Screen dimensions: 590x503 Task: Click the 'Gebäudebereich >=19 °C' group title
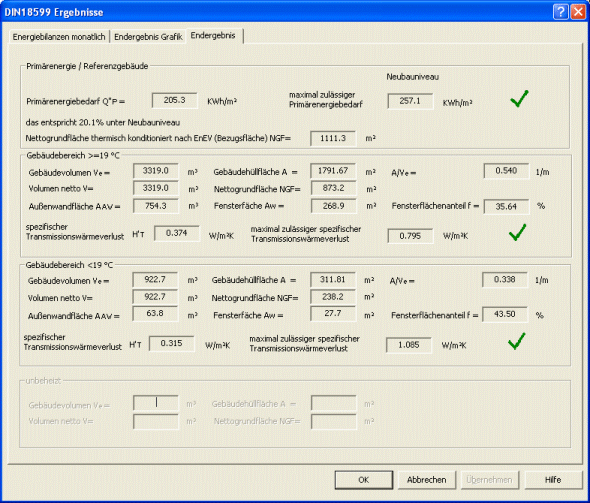tap(73, 156)
